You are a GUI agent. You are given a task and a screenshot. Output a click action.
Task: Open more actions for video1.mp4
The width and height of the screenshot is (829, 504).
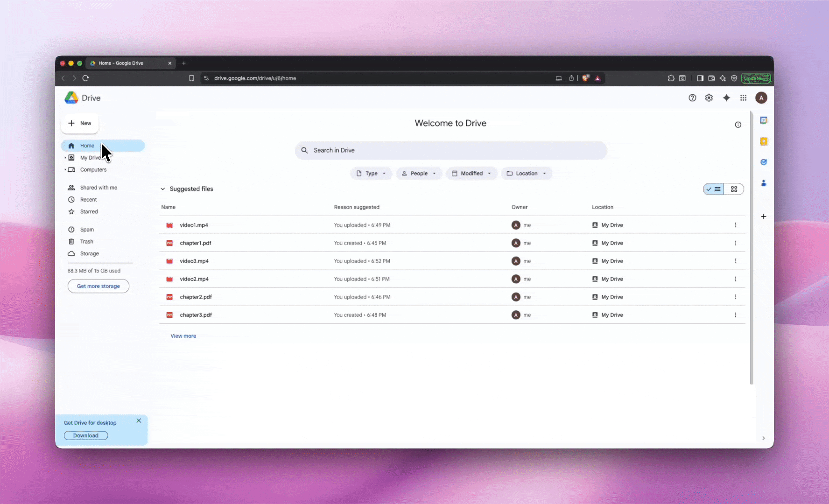click(735, 225)
